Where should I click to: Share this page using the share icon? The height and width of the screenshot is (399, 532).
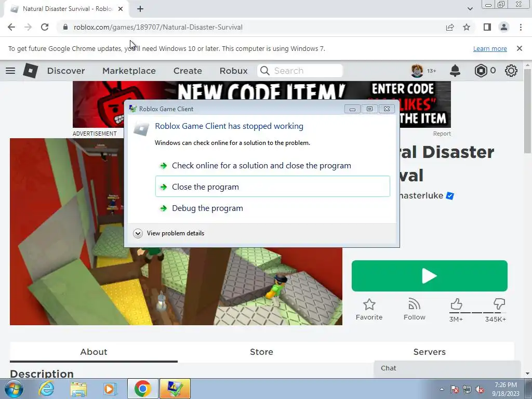click(450, 27)
